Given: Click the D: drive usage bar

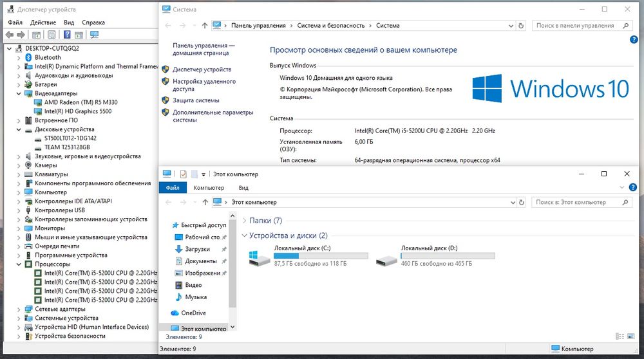Looking at the screenshot, I should click(x=448, y=256).
